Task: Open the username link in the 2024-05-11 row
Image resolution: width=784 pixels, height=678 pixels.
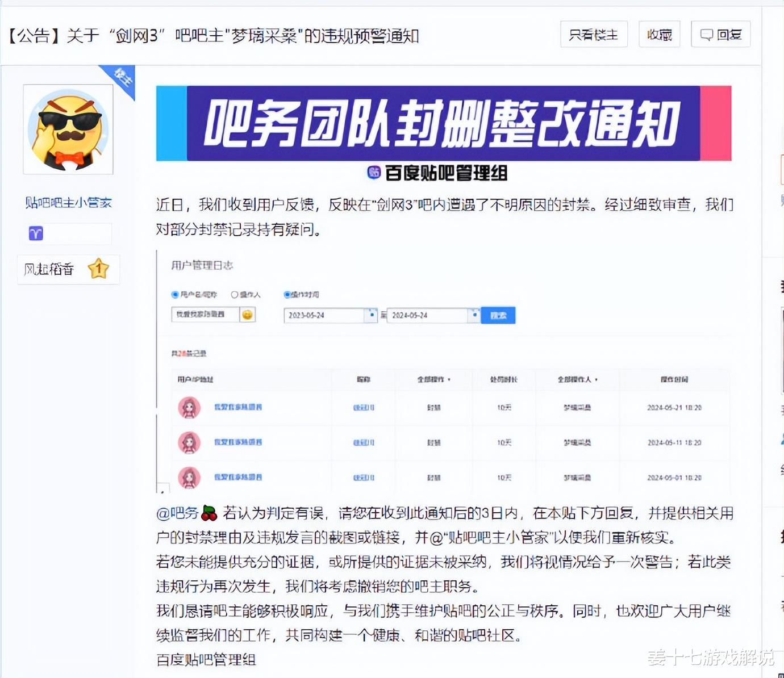Action: tap(237, 442)
